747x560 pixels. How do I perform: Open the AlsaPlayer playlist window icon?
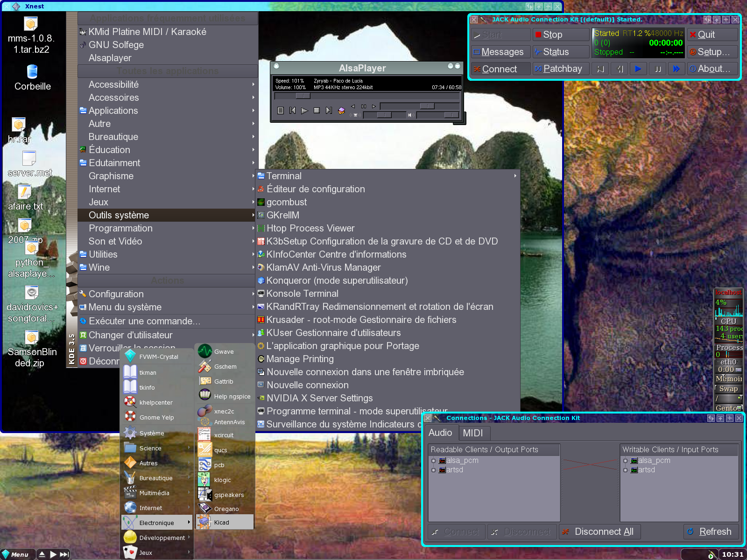point(280,111)
